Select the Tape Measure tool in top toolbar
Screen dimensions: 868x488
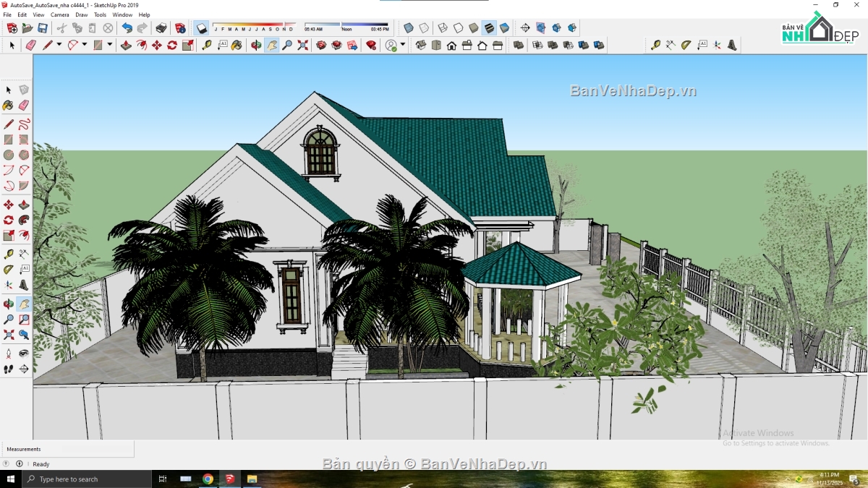[x=207, y=45]
